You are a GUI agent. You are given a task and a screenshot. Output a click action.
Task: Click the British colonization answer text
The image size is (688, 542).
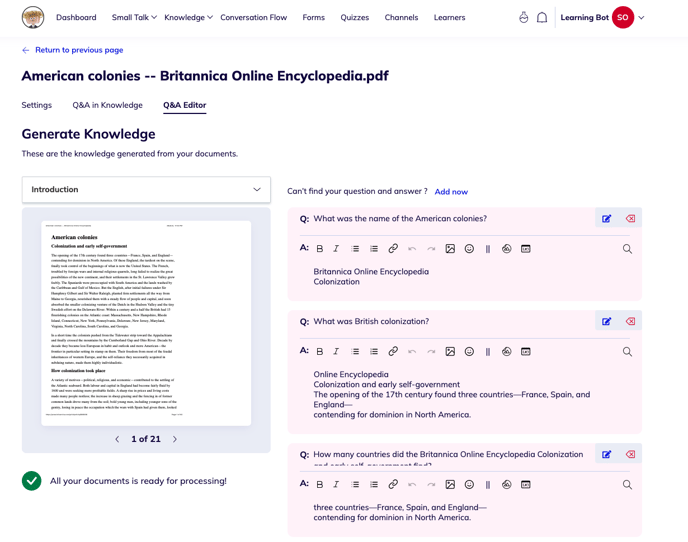point(452,394)
